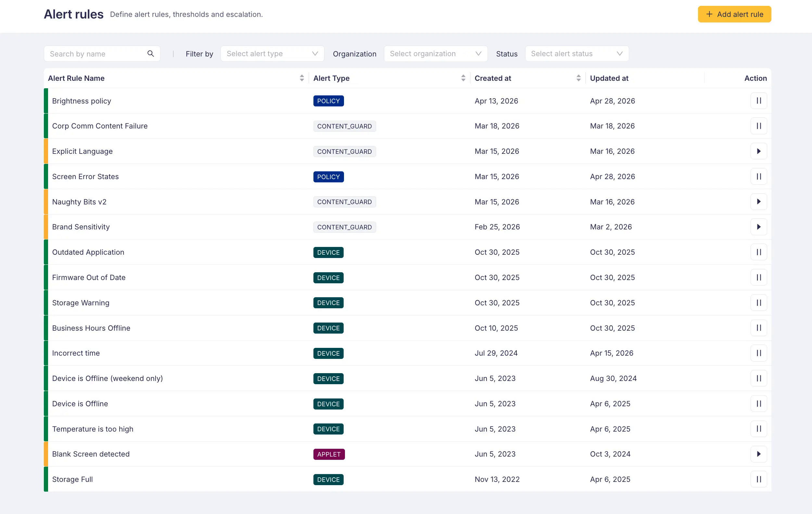Open the Incorrect time rule name
812x514 pixels.
tap(76, 353)
